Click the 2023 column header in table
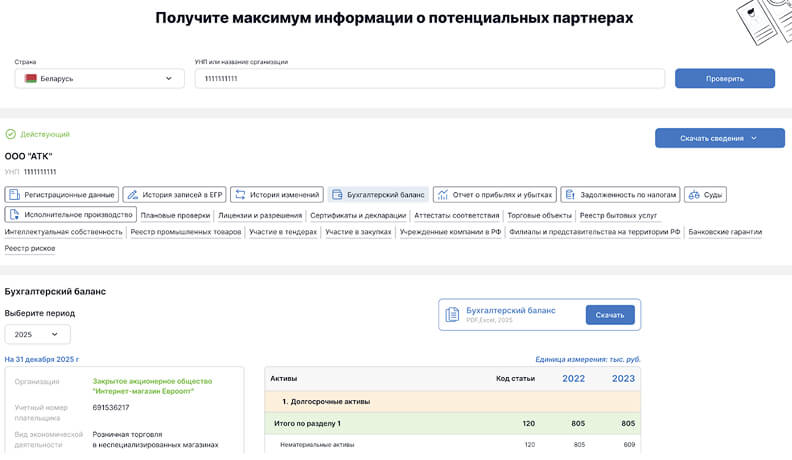Screen dimensions: 792x460 click(x=622, y=378)
